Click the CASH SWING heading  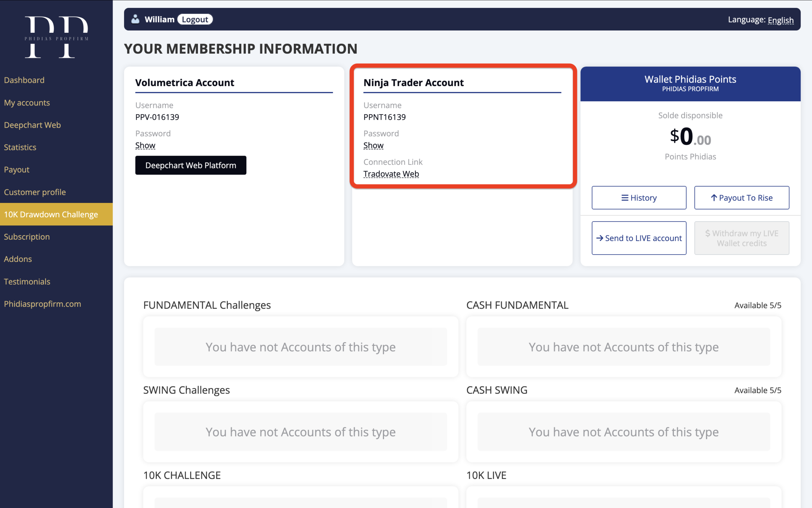click(497, 390)
